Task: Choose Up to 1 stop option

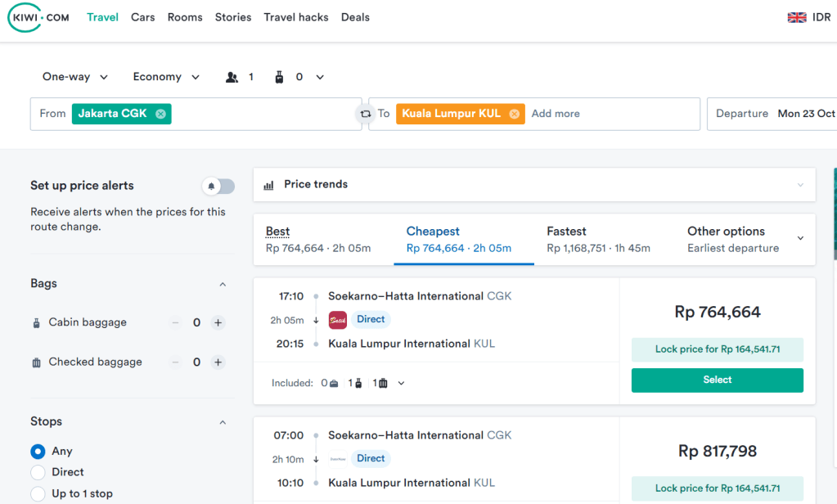Action: (38, 493)
